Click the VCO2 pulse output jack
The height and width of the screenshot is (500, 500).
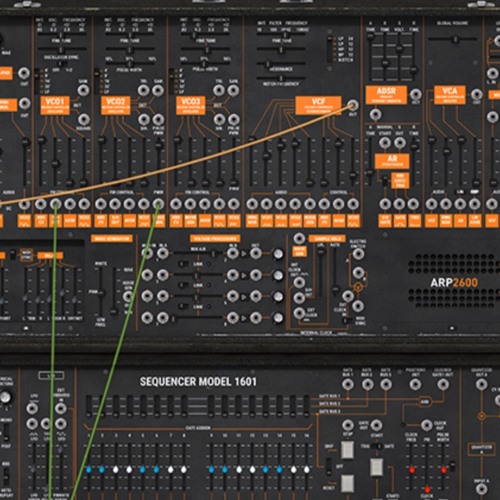click(x=158, y=119)
